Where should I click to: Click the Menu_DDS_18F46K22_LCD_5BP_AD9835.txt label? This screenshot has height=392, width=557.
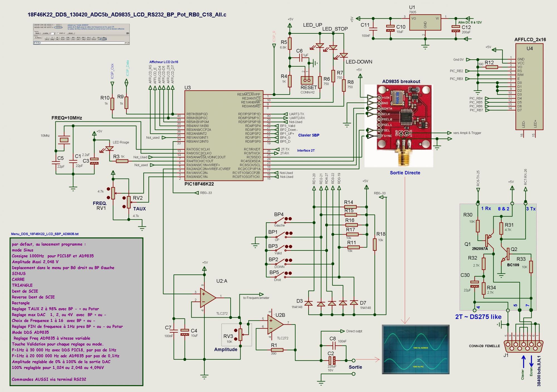[x=45, y=234]
